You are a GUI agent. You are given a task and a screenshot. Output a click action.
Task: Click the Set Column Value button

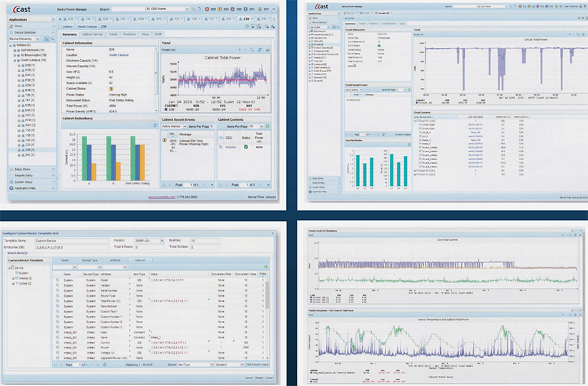point(257,364)
